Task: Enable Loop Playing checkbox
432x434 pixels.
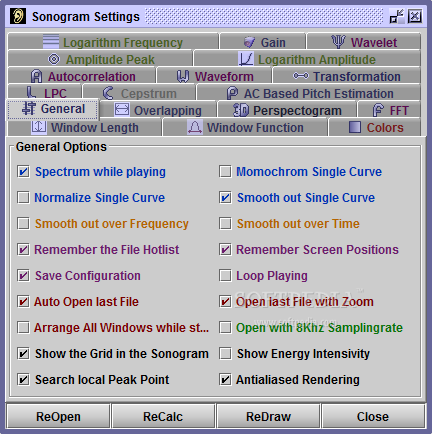Action: [x=225, y=276]
